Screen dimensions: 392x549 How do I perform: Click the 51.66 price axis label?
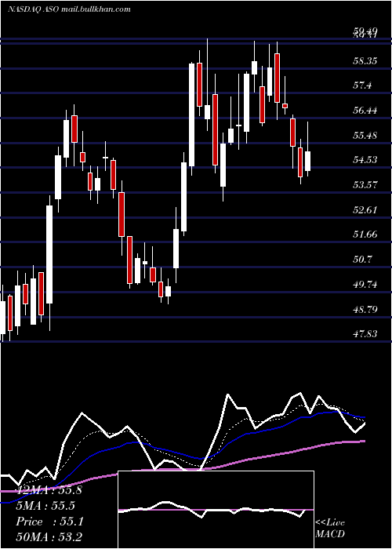tap(365, 235)
